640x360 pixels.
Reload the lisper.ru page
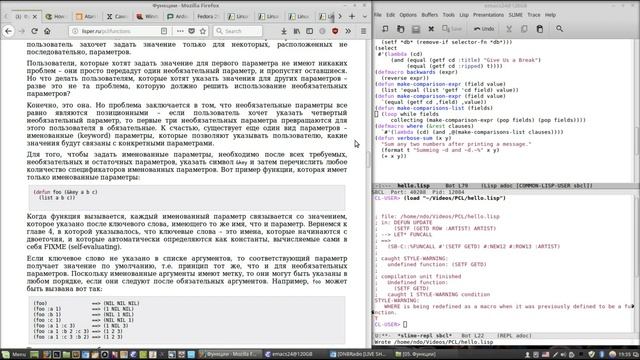coord(34,31)
